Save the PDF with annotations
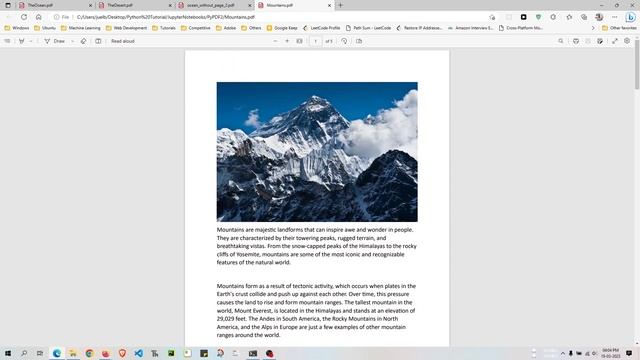Image resolution: width=640 pixels, height=360 pixels. (600, 41)
